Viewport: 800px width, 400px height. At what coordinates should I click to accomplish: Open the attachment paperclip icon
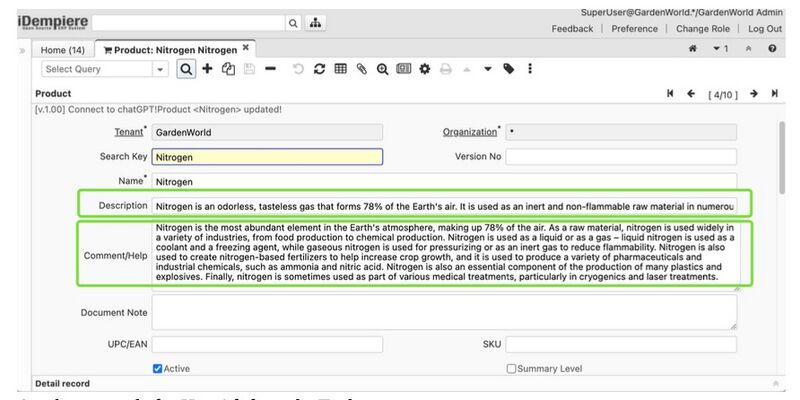[361, 69]
